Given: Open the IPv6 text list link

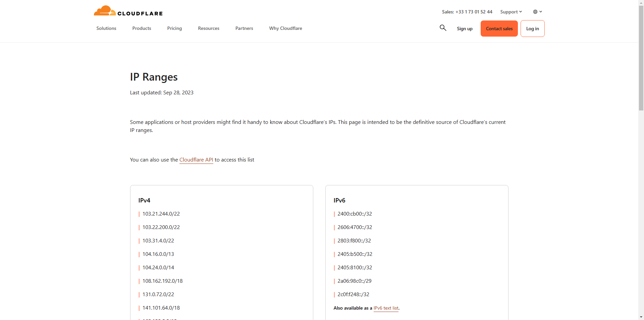Looking at the screenshot, I should [386, 308].
